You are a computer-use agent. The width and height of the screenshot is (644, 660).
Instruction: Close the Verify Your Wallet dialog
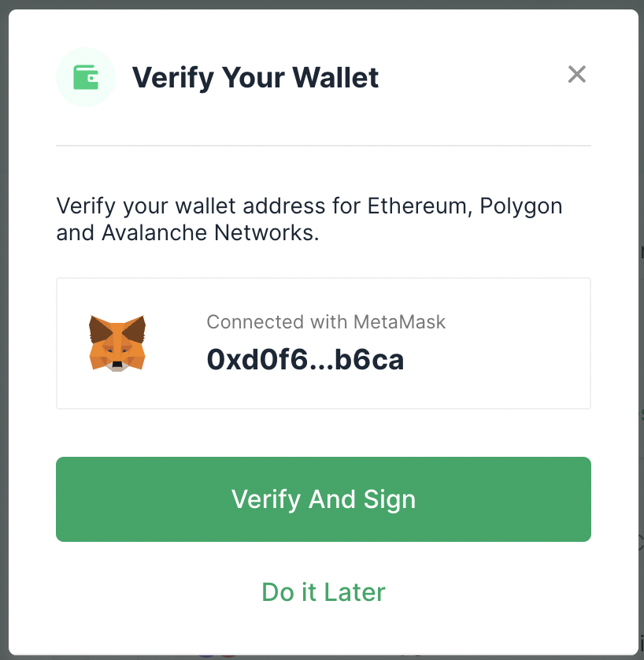577,75
